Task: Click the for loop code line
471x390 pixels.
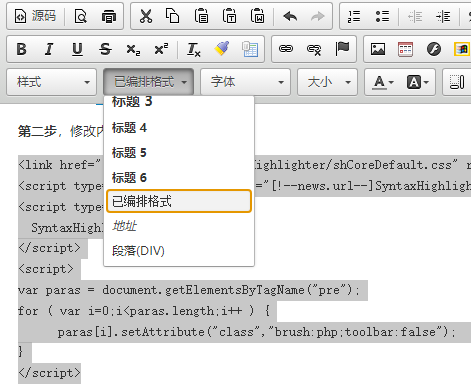Action: pos(144,311)
